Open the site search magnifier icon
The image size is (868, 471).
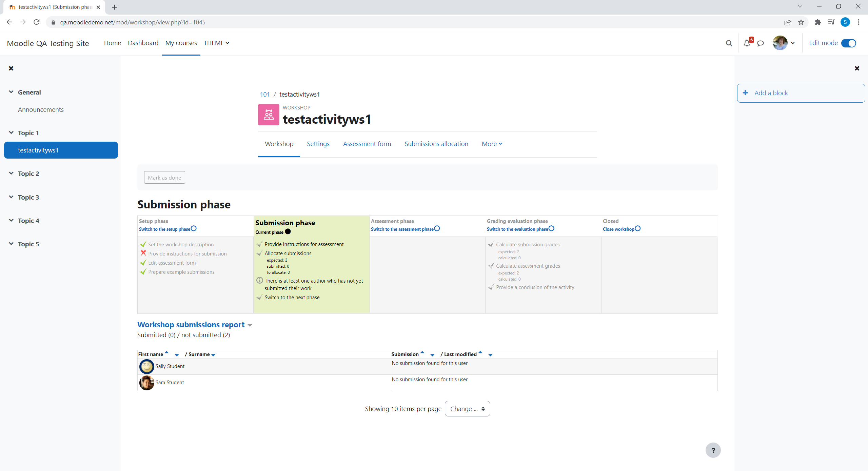(x=729, y=43)
